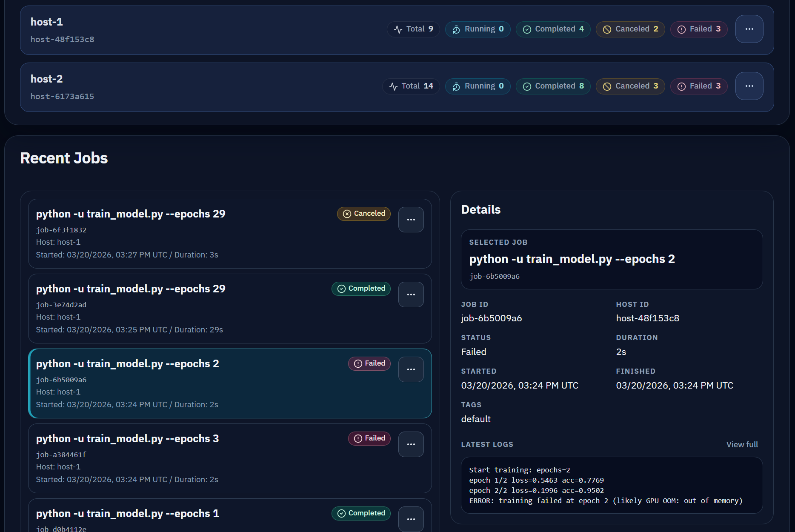The width and height of the screenshot is (795, 532).
Task: Click selected job title in Details panel
Action: (x=572, y=259)
